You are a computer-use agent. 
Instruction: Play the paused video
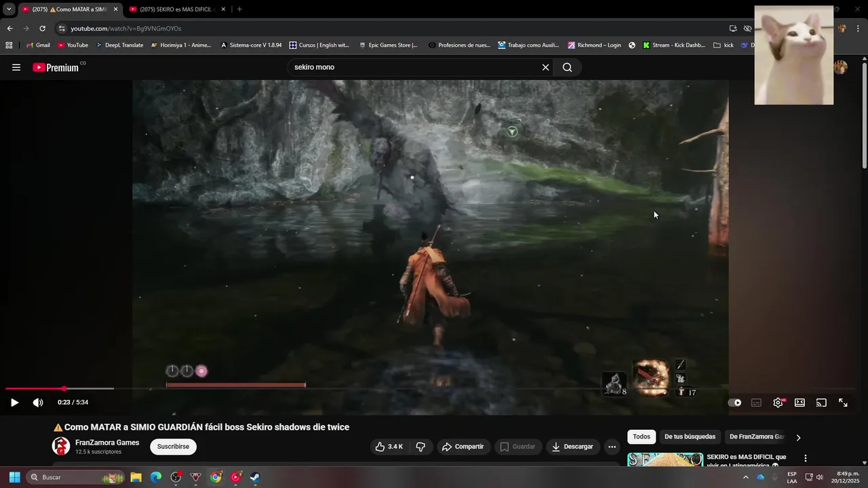(14, 403)
